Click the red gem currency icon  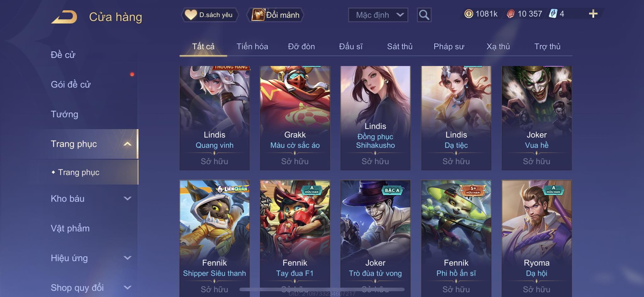coord(511,14)
